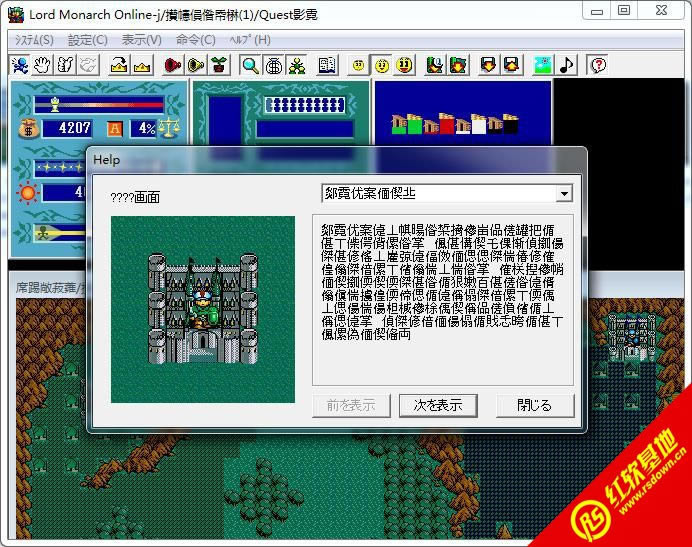The width and height of the screenshot is (692, 547).
Task: Click the potted plant toolbar icon
Action: 219,65
